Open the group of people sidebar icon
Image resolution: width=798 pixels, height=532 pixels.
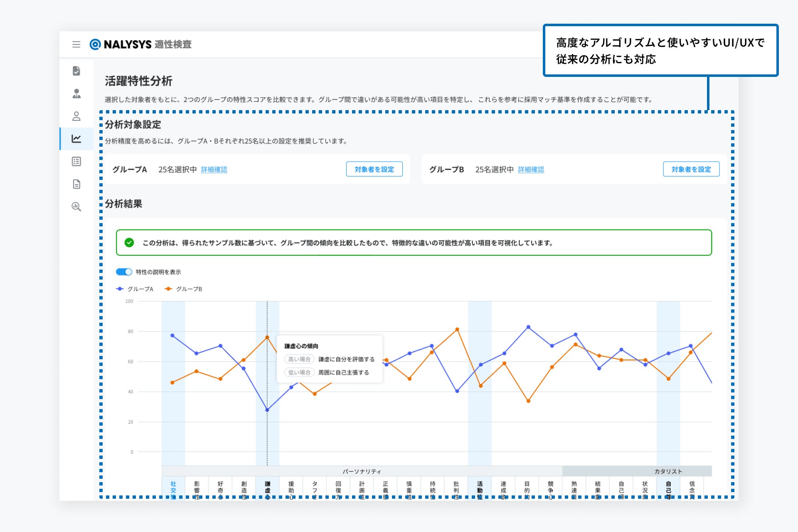pyautogui.click(x=76, y=94)
